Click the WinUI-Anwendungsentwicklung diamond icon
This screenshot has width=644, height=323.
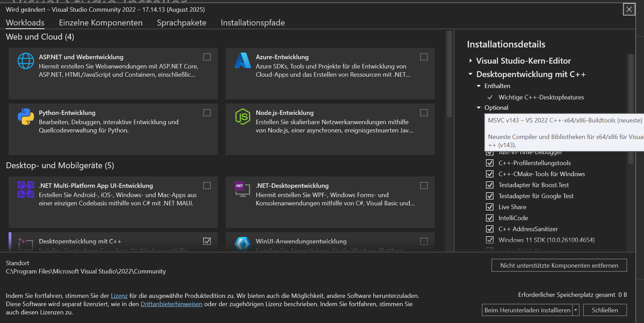click(x=243, y=244)
